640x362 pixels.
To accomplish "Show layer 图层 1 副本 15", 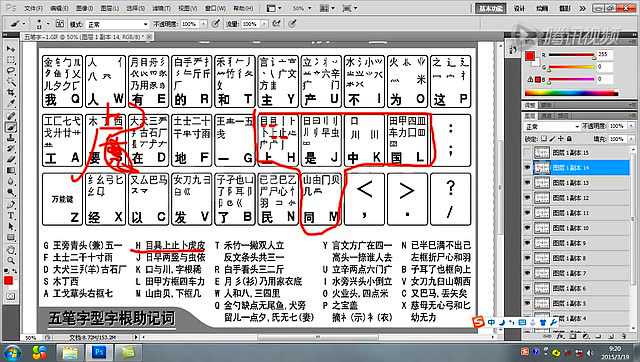I will pos(527,153).
